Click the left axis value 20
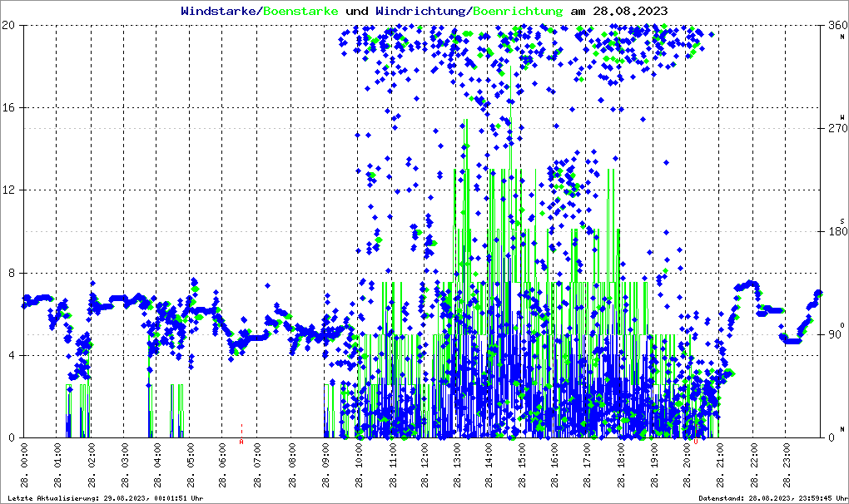Screen dimensions: 849x504 click(x=7, y=25)
